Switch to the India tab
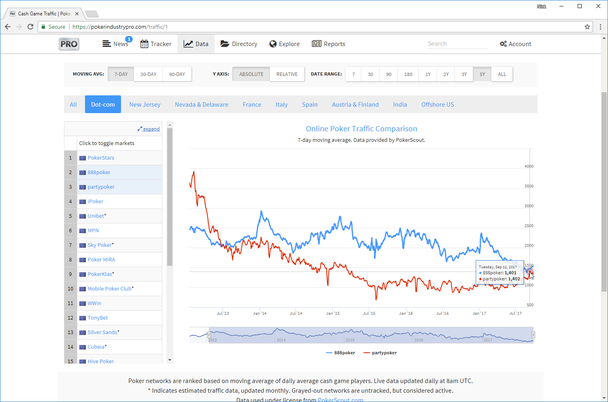The height and width of the screenshot is (402, 608). coord(400,104)
